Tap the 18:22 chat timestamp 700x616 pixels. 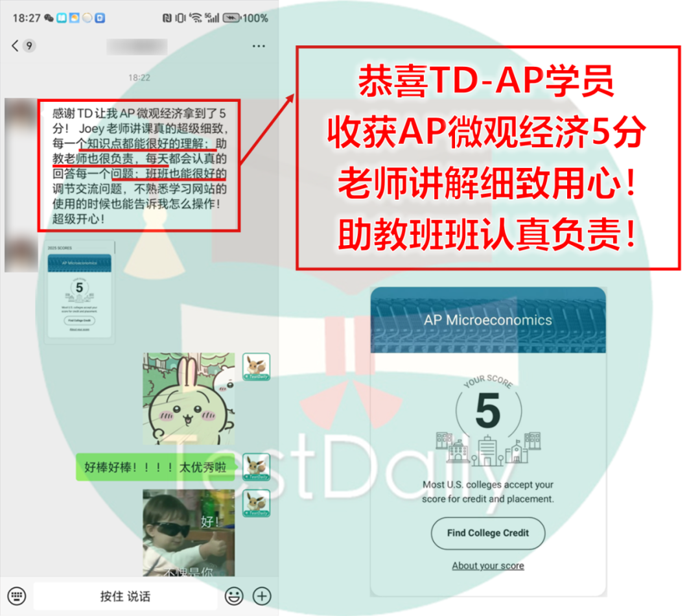(139, 78)
